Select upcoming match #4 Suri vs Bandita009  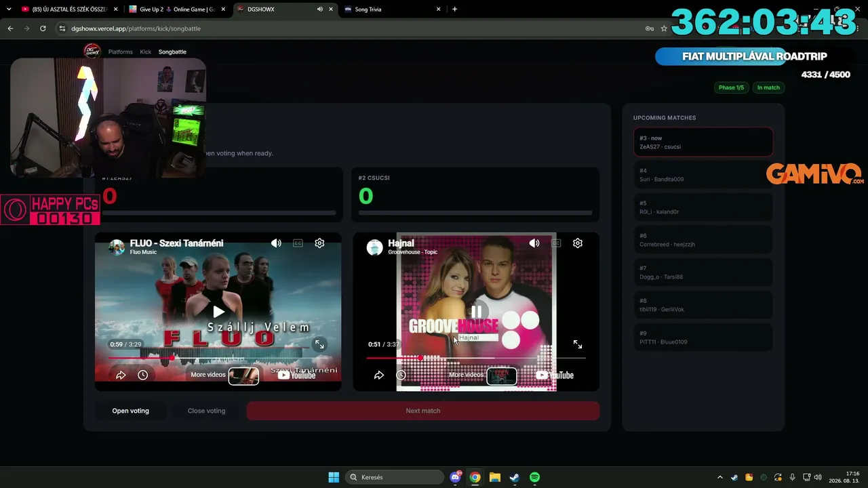703,175
